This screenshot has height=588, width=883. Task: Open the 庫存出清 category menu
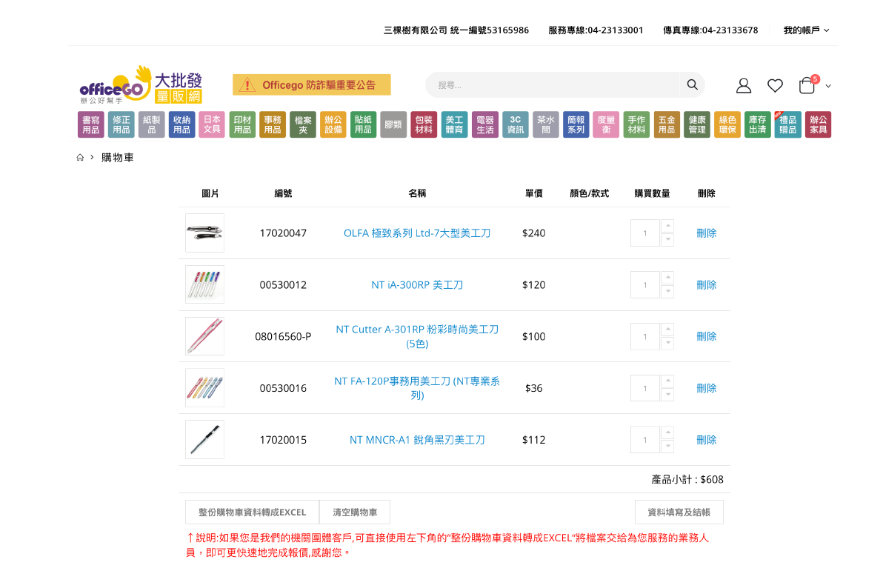click(x=757, y=124)
